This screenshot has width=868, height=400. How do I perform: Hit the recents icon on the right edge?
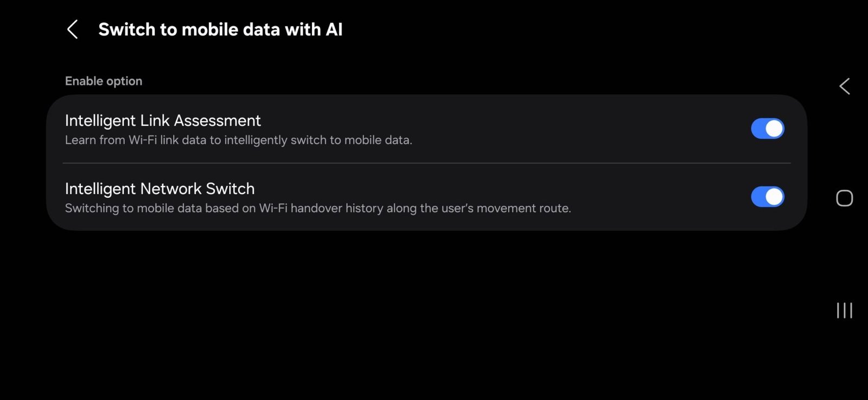click(844, 311)
